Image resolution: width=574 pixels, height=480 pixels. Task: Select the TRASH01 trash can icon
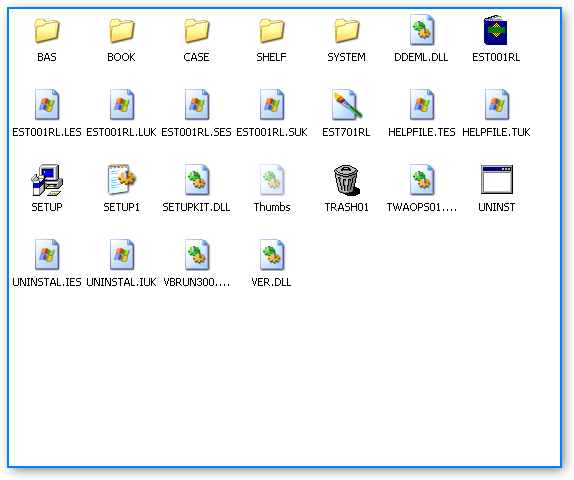347,179
